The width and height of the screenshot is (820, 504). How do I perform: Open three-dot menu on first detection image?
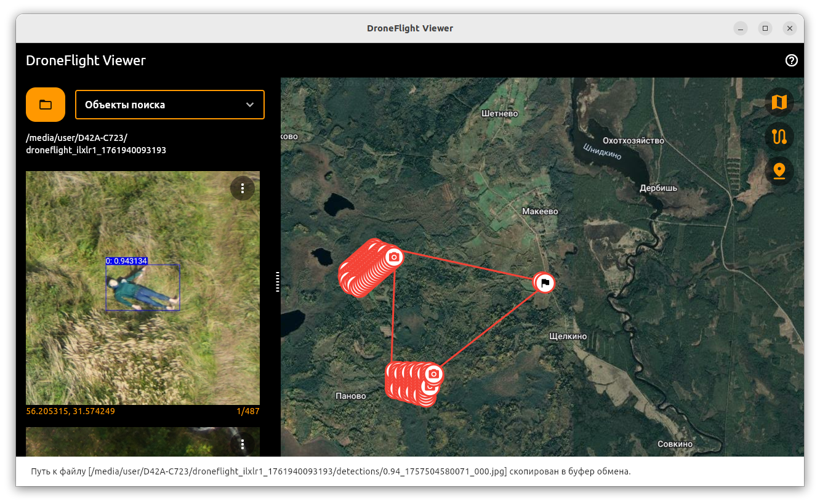coord(243,188)
